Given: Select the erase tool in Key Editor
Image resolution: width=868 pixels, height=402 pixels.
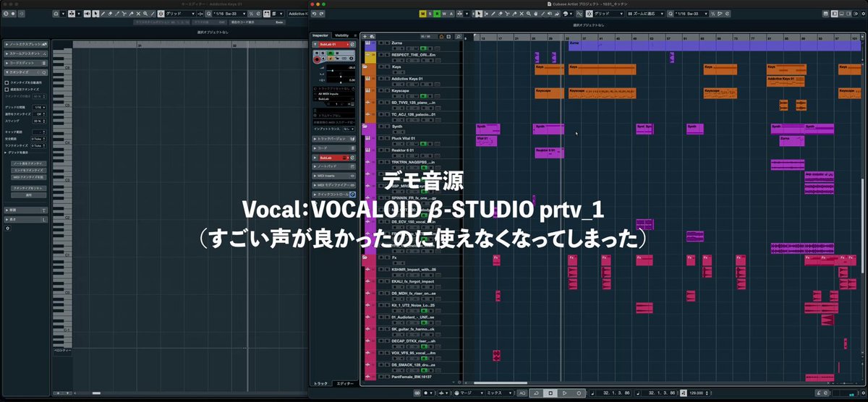Looking at the screenshot, I should click(110, 13).
